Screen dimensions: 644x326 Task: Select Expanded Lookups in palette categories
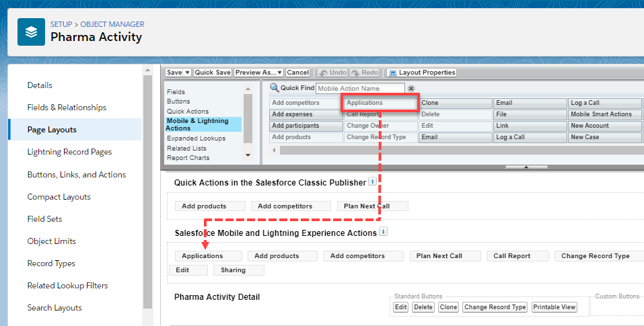coord(196,138)
